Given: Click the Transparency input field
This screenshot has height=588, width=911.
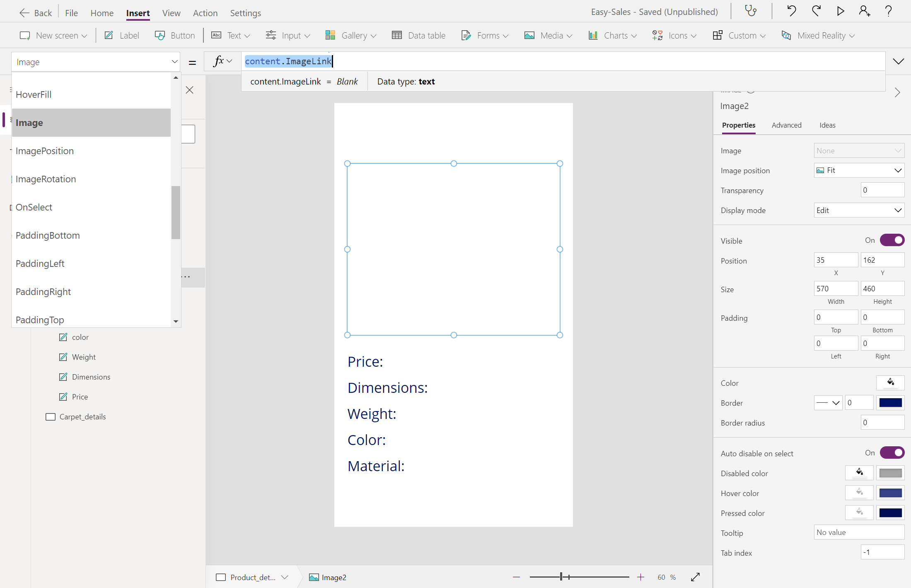Looking at the screenshot, I should (882, 190).
